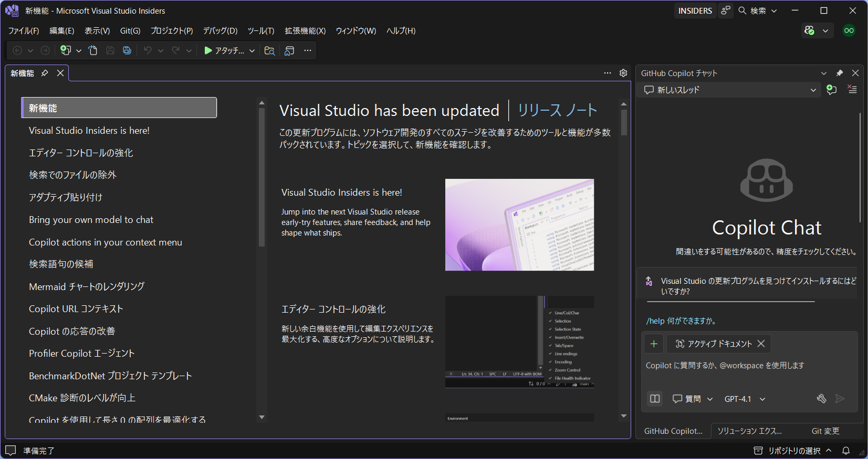Remove the アクティブ ドキュメント context chip
The height and width of the screenshot is (459, 868).
[x=761, y=344]
